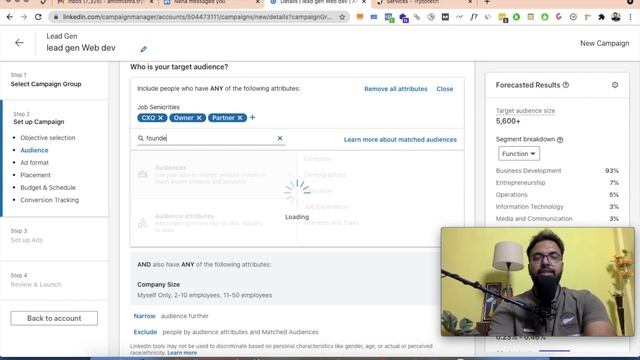
Task: Click New Campaign text
Action: pos(604,43)
